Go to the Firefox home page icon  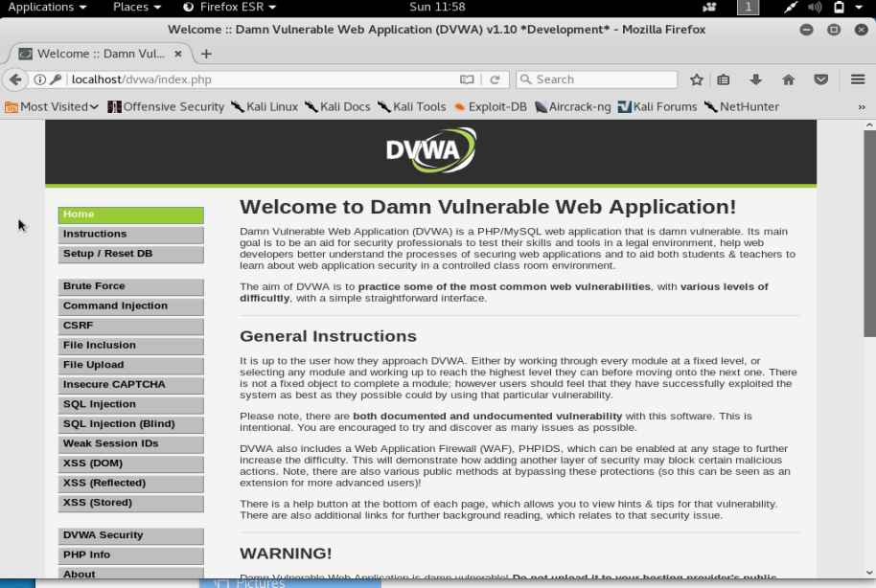pyautogui.click(x=788, y=79)
